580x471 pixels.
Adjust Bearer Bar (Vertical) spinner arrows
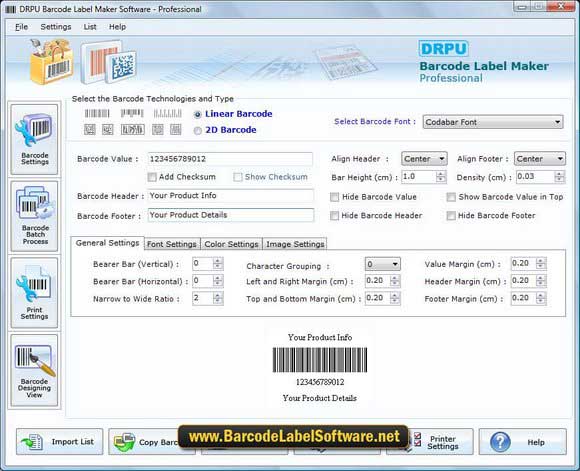[x=218, y=263]
